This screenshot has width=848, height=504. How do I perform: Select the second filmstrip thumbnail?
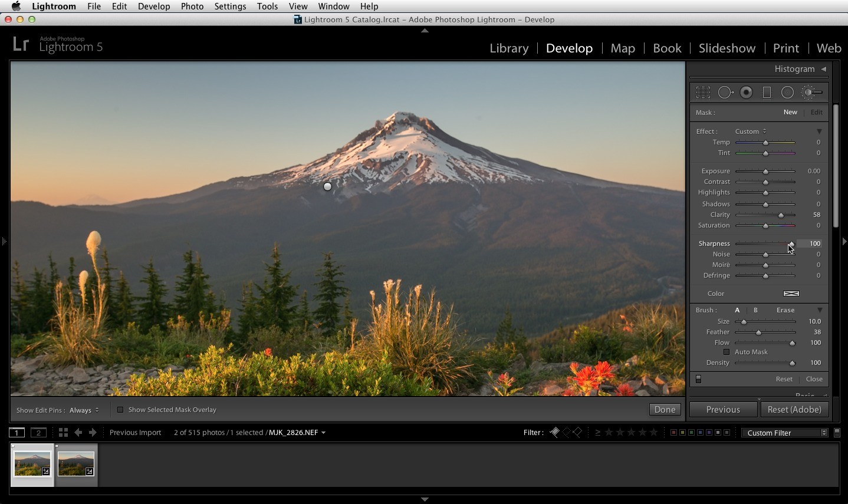[x=76, y=465]
